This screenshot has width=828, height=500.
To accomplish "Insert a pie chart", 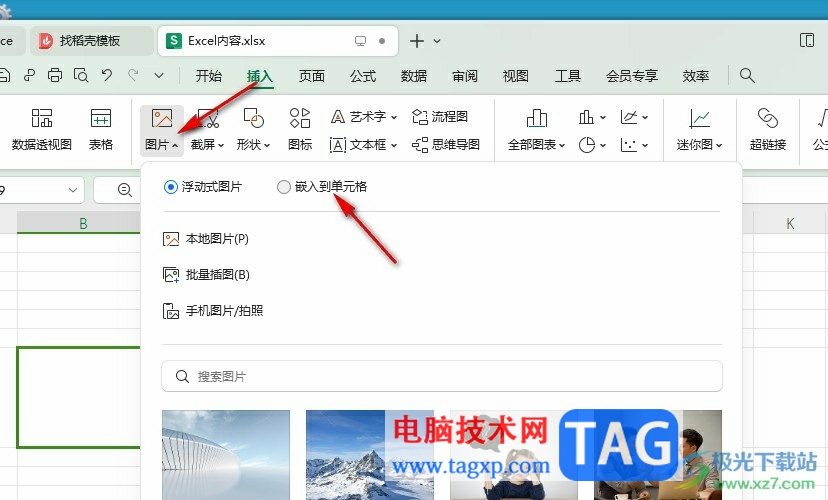I will coord(591,145).
